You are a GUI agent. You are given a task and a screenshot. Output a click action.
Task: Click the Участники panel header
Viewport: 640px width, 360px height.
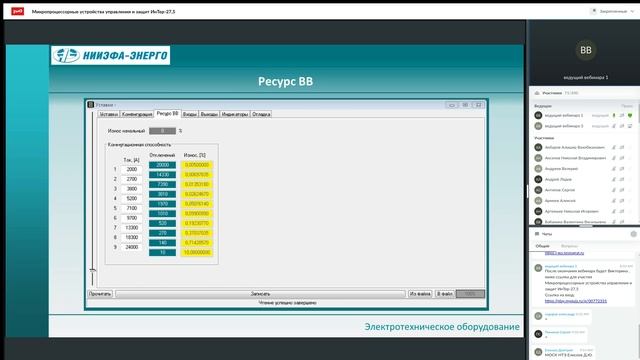click(x=584, y=93)
